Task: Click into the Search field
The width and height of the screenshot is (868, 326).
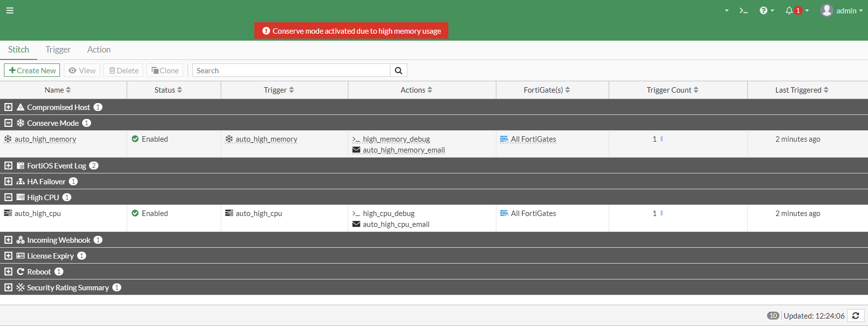Action: (291, 70)
